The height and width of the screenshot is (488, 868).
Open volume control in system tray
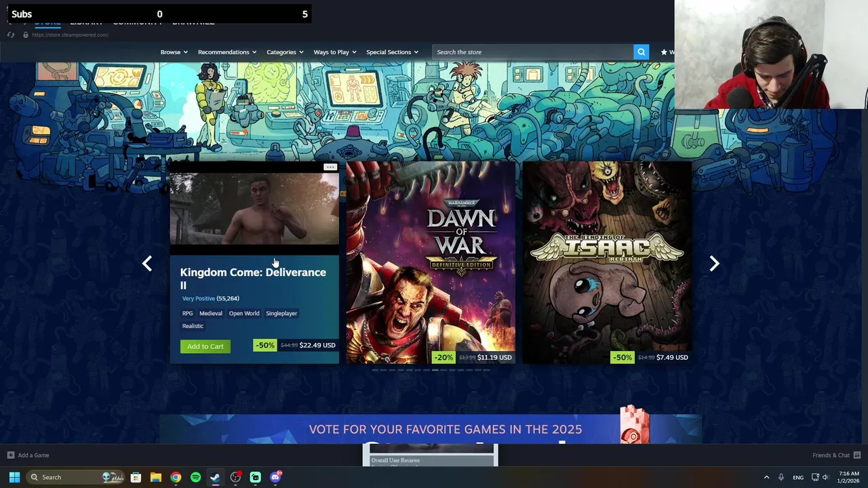click(x=825, y=477)
